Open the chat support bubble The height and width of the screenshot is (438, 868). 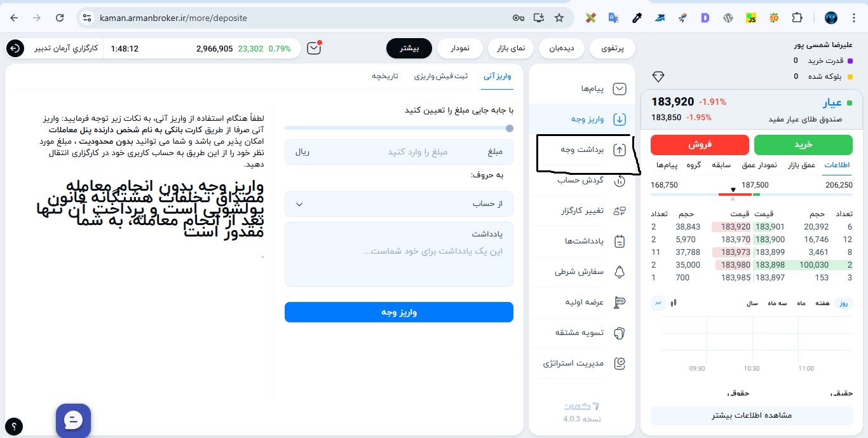click(73, 420)
